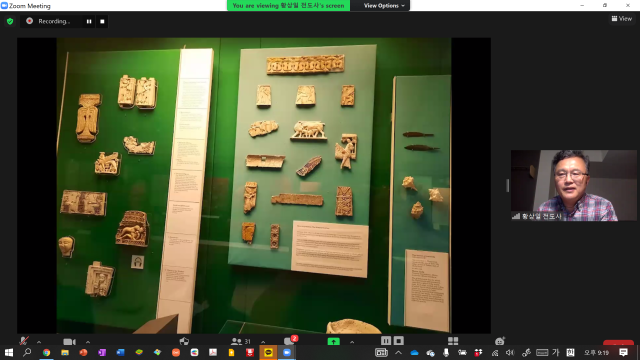Open File Explorer from taskbar
The width and height of the screenshot is (640, 360).
click(65, 352)
